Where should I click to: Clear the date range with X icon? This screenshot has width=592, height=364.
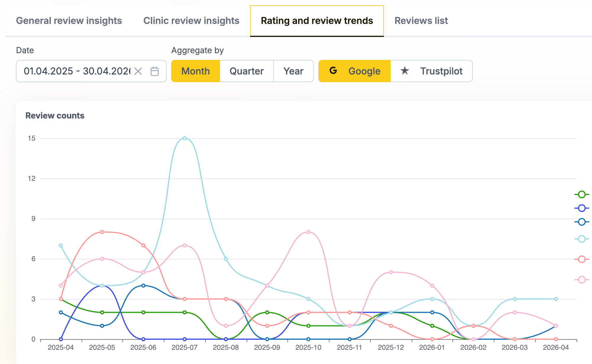click(138, 71)
